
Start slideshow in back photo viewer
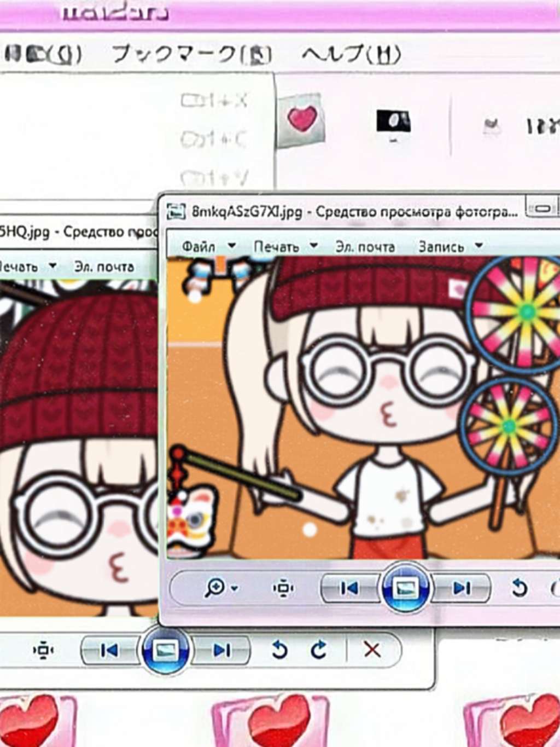[165, 651]
